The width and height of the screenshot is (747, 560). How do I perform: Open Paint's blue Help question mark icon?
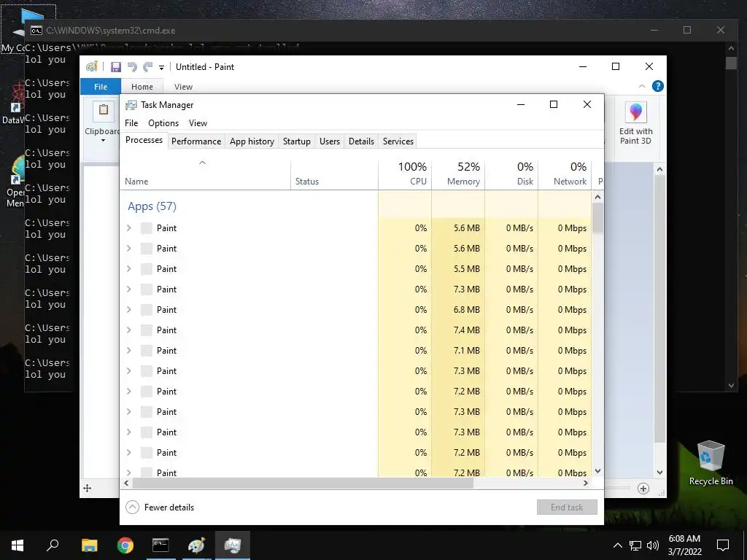(x=657, y=86)
